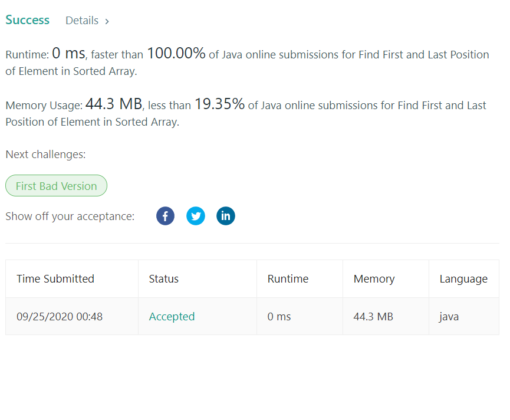The width and height of the screenshot is (510, 420).
Task: Click the 44.3 MB table cell
Action: [x=373, y=317]
